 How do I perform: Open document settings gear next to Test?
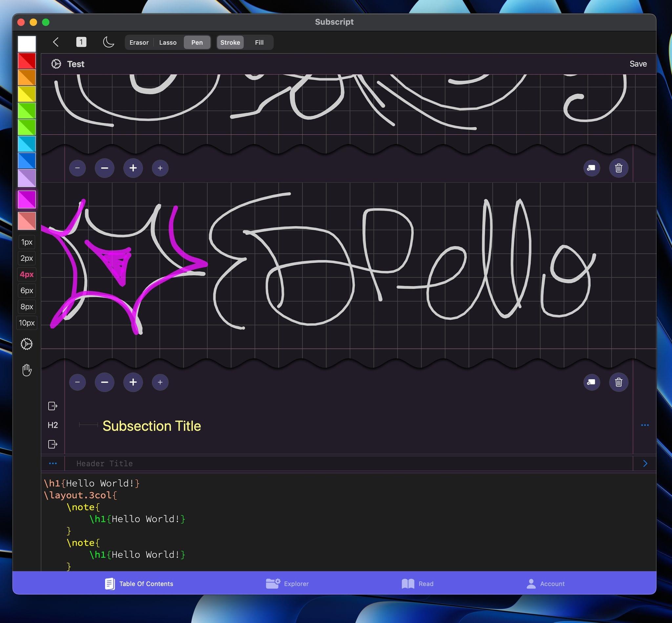(56, 64)
